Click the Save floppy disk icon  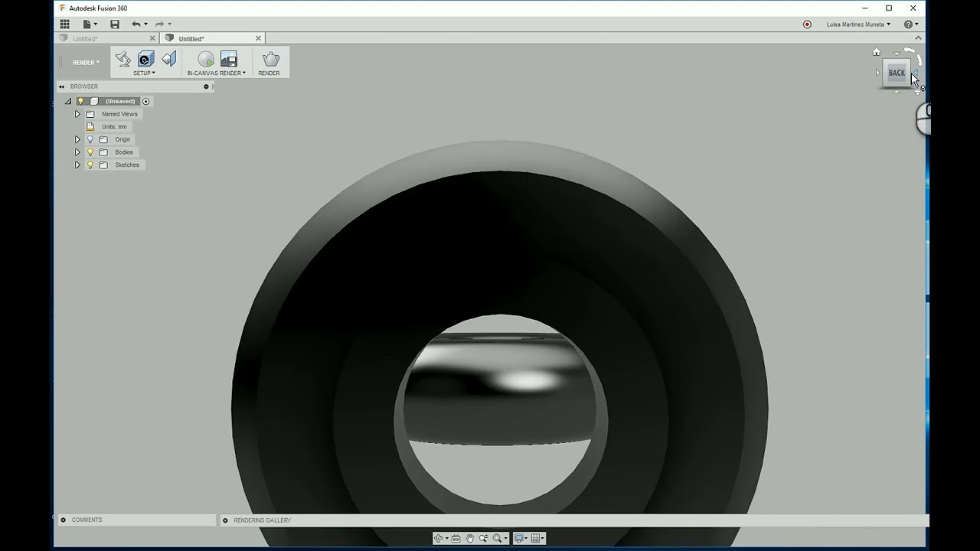tap(115, 24)
